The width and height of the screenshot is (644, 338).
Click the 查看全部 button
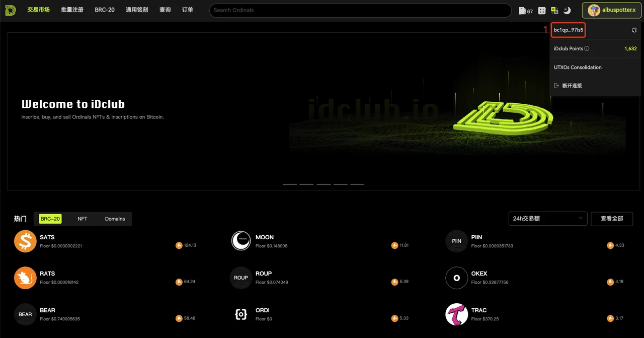coord(612,219)
